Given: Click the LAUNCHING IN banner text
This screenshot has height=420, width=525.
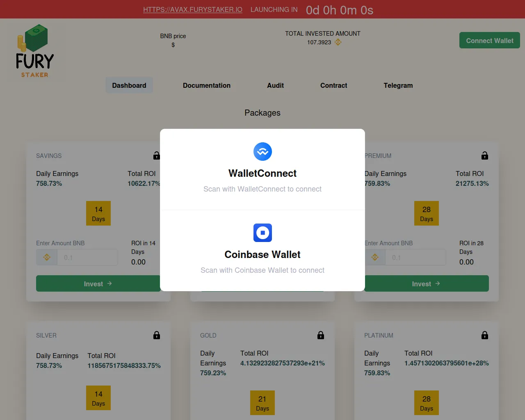Looking at the screenshot, I should (274, 9).
